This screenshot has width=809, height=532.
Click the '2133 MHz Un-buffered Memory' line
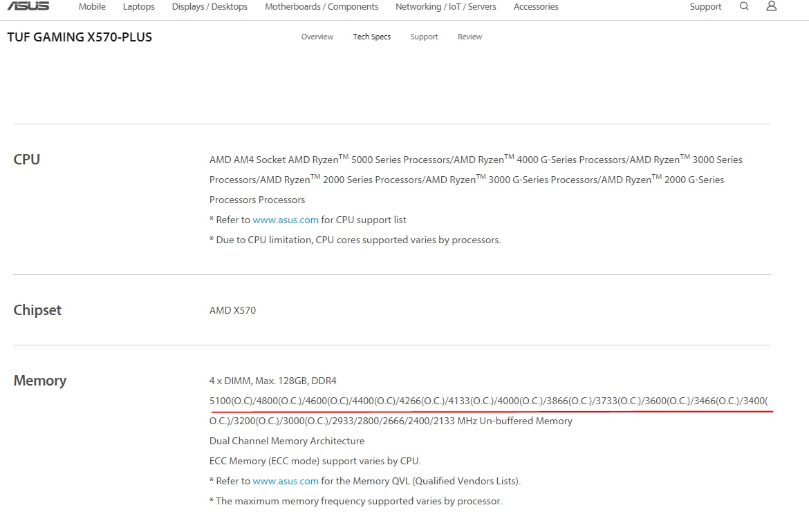[391, 421]
